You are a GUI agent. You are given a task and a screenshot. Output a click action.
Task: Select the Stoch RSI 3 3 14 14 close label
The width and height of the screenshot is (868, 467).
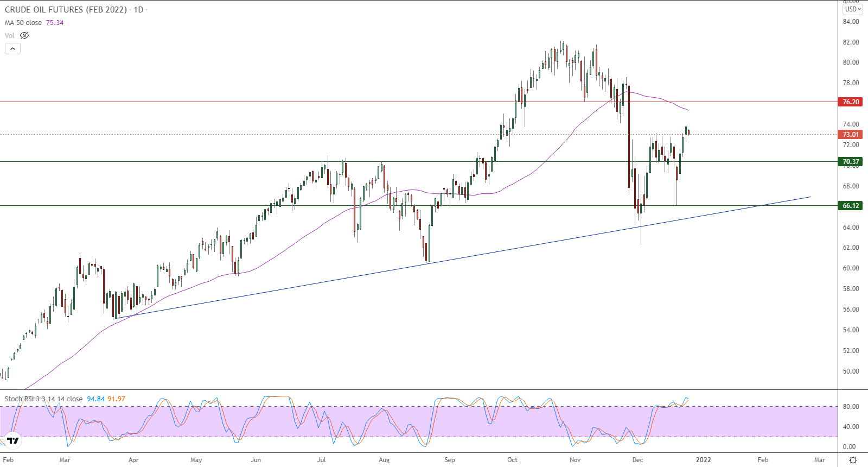click(x=43, y=399)
